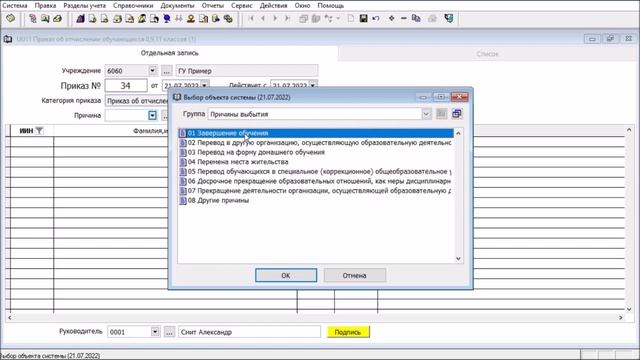Click dialog list scrollbar up arrow
This screenshot has height=360, width=640.
pos(458,133)
